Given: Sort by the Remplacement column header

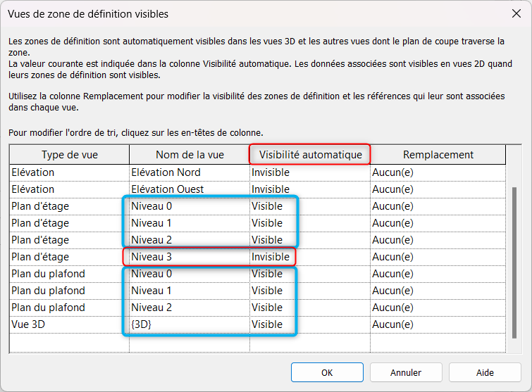Looking at the screenshot, I should pyautogui.click(x=438, y=155).
